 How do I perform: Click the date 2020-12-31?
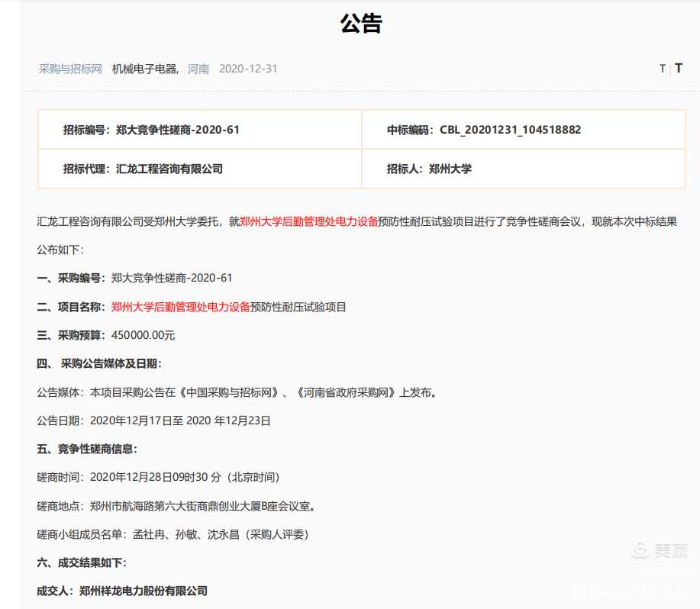248,69
